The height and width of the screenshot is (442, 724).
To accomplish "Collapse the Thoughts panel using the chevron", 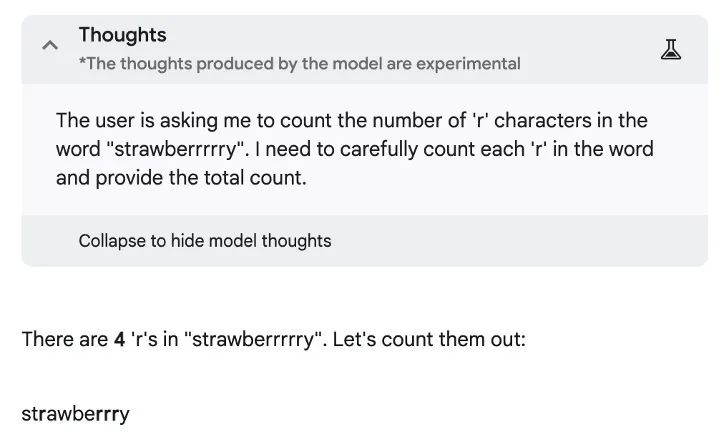I will click(x=50, y=45).
